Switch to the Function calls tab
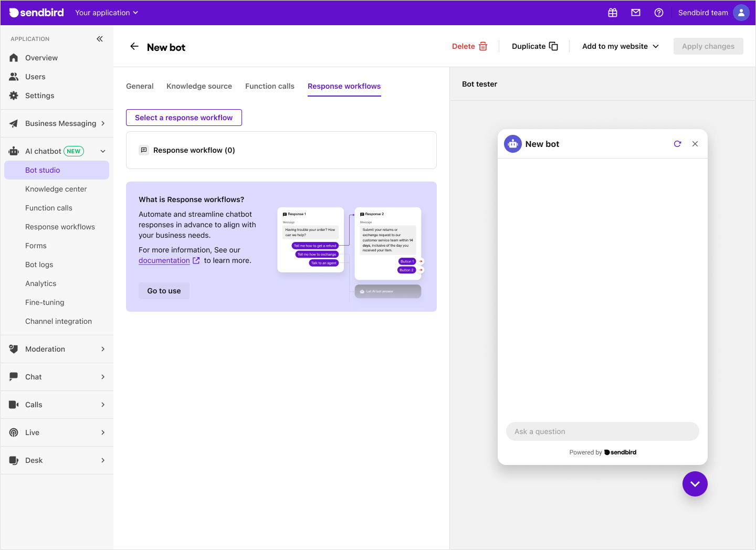The image size is (756, 550). (x=270, y=86)
